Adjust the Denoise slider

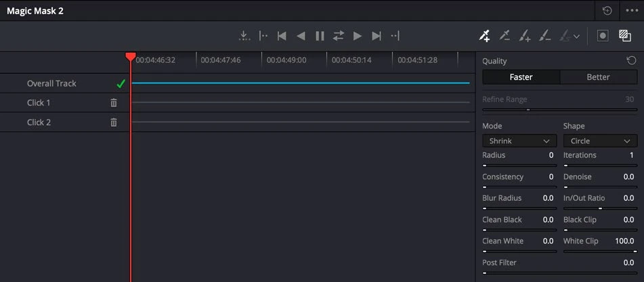(600, 187)
